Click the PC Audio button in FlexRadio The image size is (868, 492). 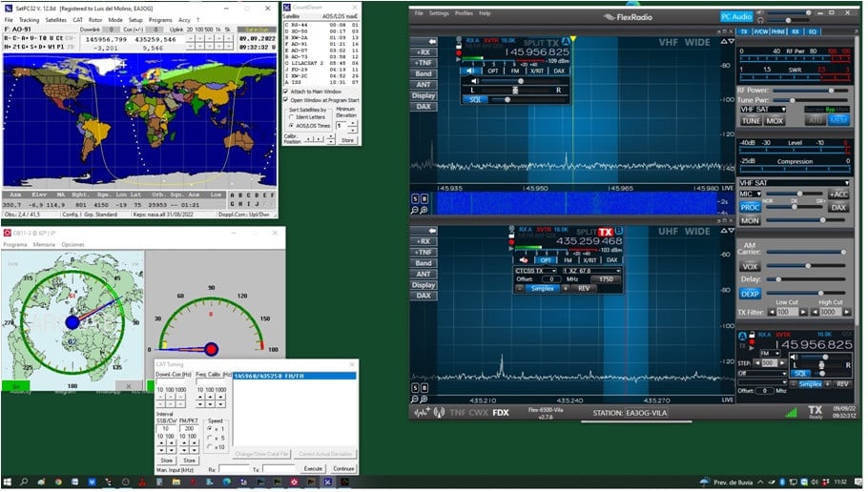click(x=736, y=16)
